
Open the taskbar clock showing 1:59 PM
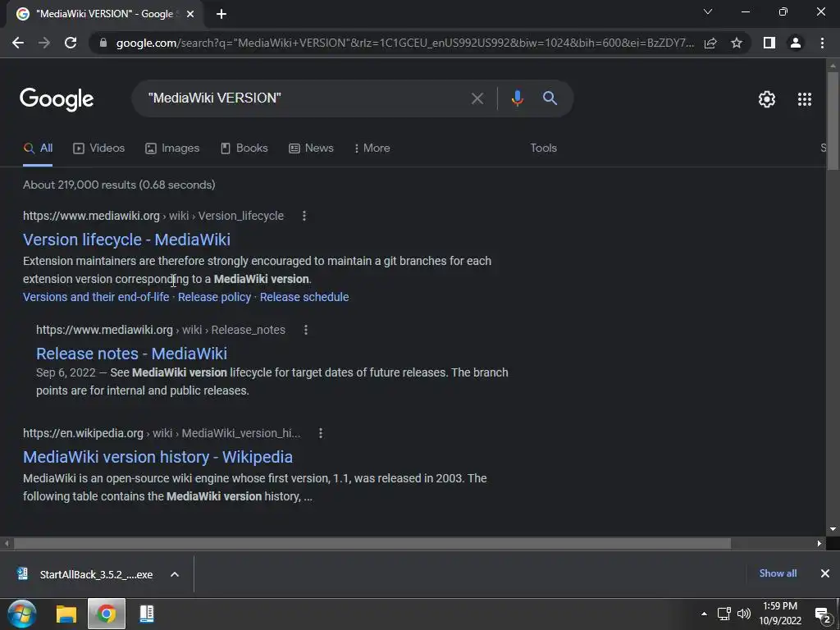click(780, 614)
